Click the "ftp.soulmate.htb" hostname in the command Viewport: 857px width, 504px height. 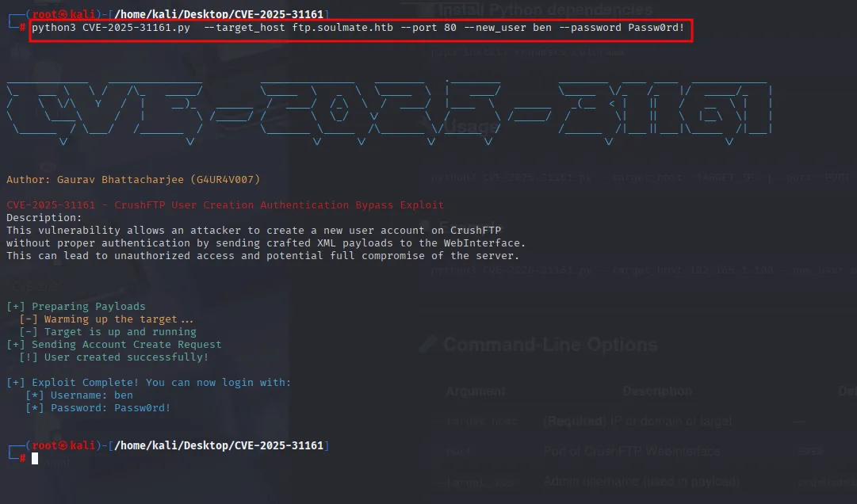(x=342, y=27)
